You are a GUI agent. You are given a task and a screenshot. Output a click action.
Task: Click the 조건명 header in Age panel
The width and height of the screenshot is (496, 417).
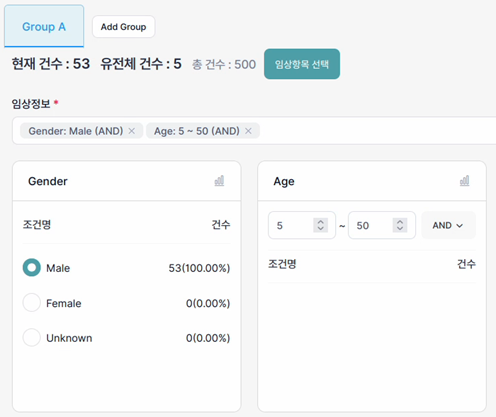[x=282, y=264]
